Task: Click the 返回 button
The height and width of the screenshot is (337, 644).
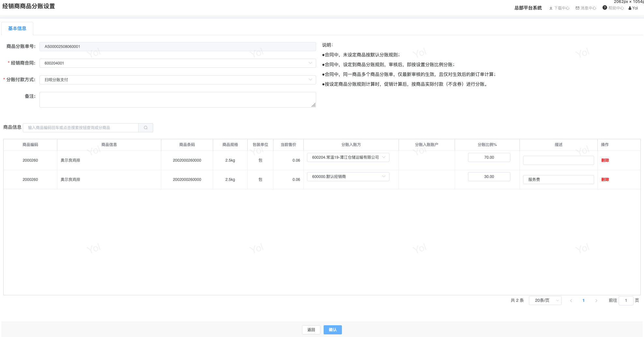Action: (311, 330)
